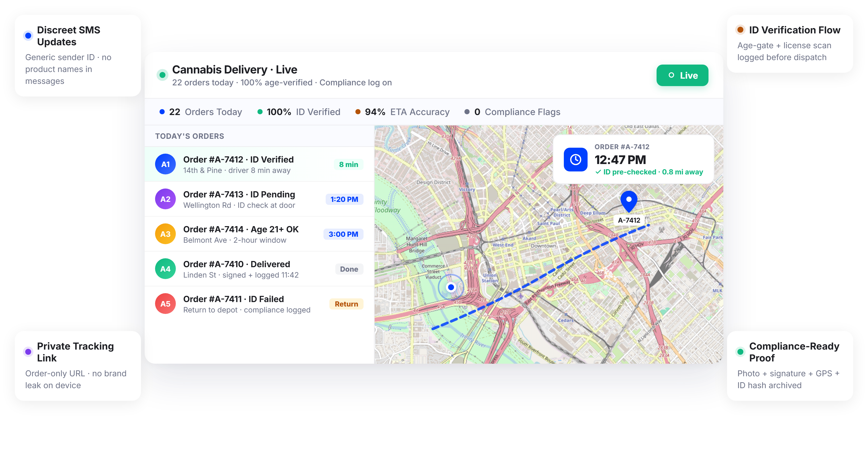The image size is (868, 475).
Task: Click the 12:47 PM arrival time
Action: click(620, 160)
